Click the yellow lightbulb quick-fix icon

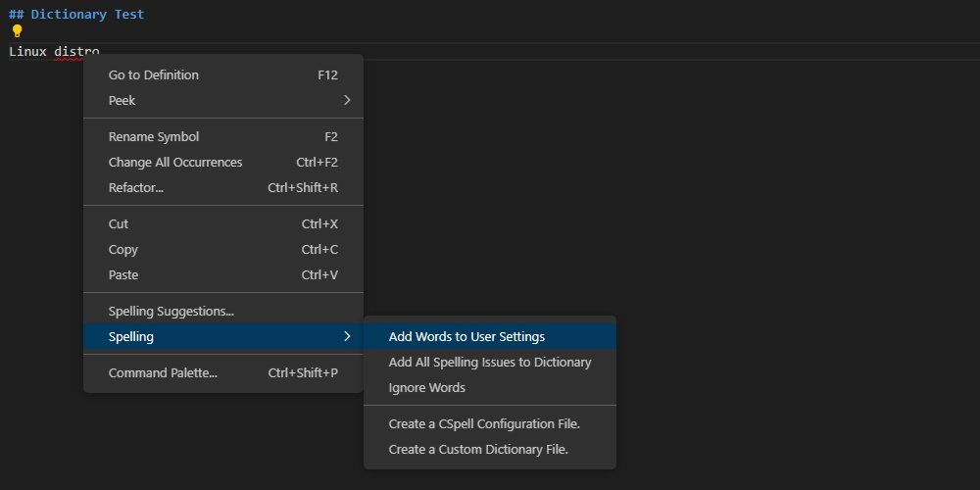[x=17, y=31]
